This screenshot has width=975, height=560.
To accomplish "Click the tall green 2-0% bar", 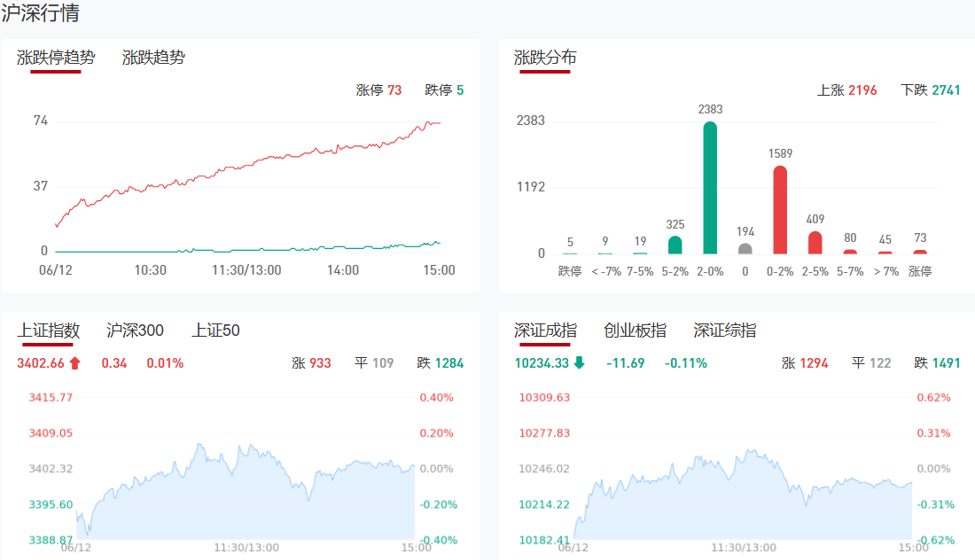I will pyautogui.click(x=710, y=188).
